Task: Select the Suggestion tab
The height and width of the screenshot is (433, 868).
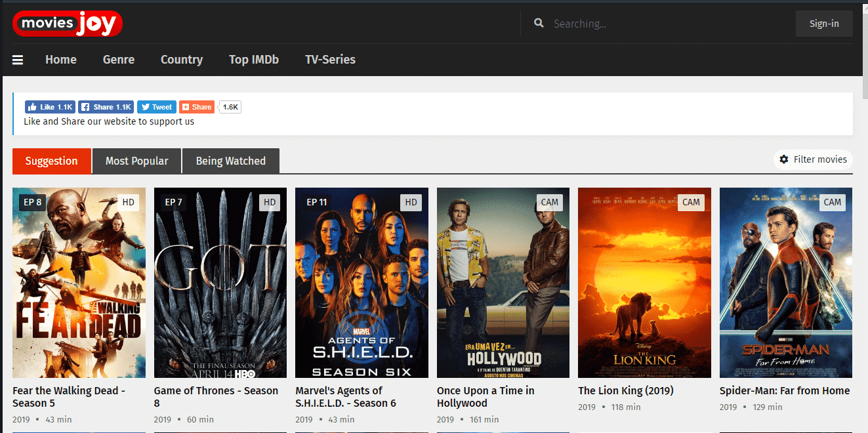Action: (x=52, y=161)
